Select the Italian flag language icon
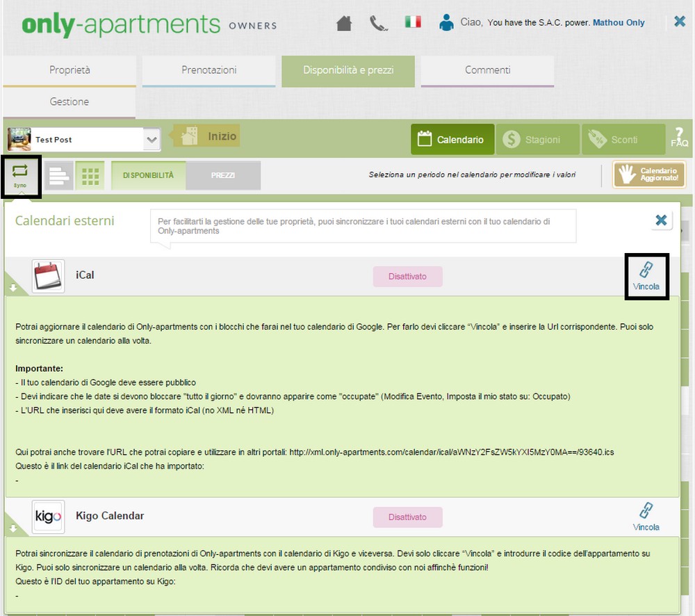Viewport: 695px width, 616px height. [x=413, y=22]
